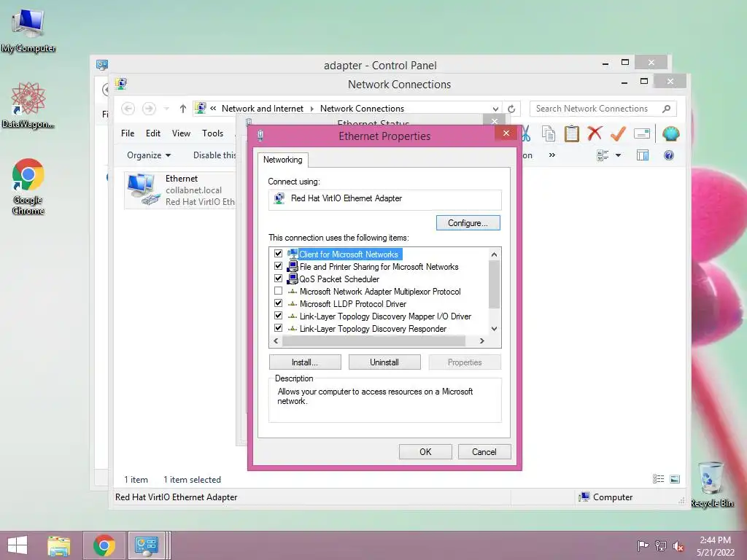
Task: Open the My Computer desktop icon
Action: coord(28,29)
